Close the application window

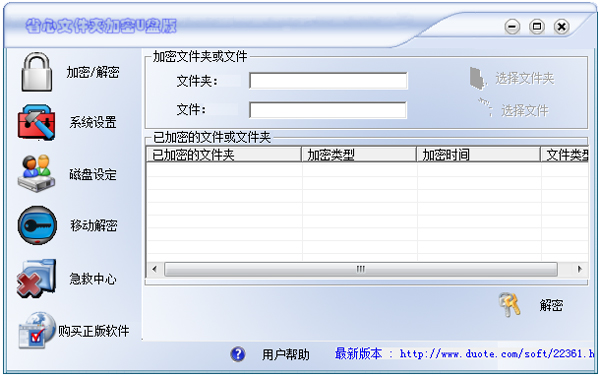pyautogui.click(x=561, y=27)
